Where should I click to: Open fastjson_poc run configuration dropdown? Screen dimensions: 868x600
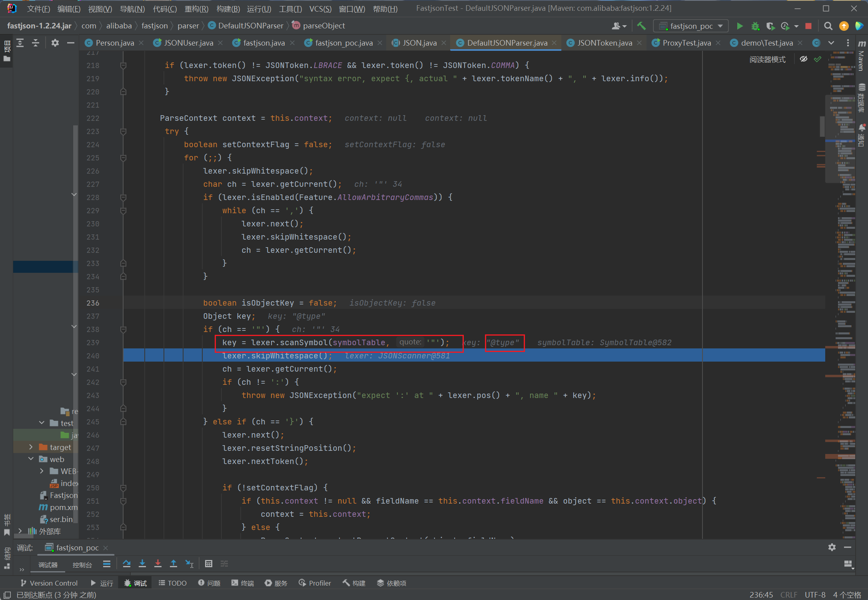[x=691, y=26]
